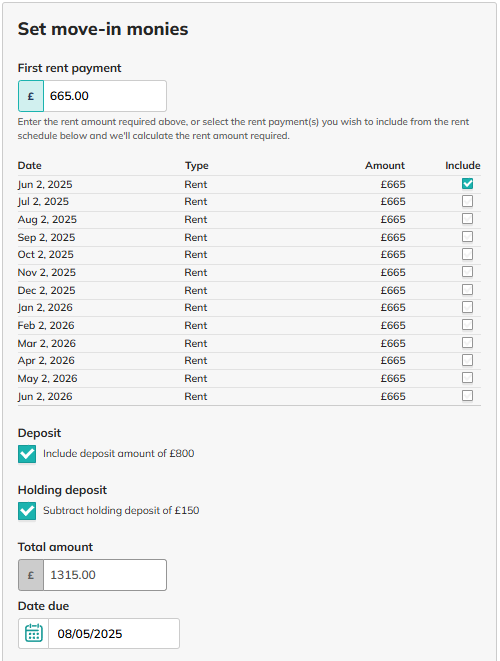Tick the Mar 2, 2026 include checkbox
Screen dimensions: 500x661
[x=467, y=343]
